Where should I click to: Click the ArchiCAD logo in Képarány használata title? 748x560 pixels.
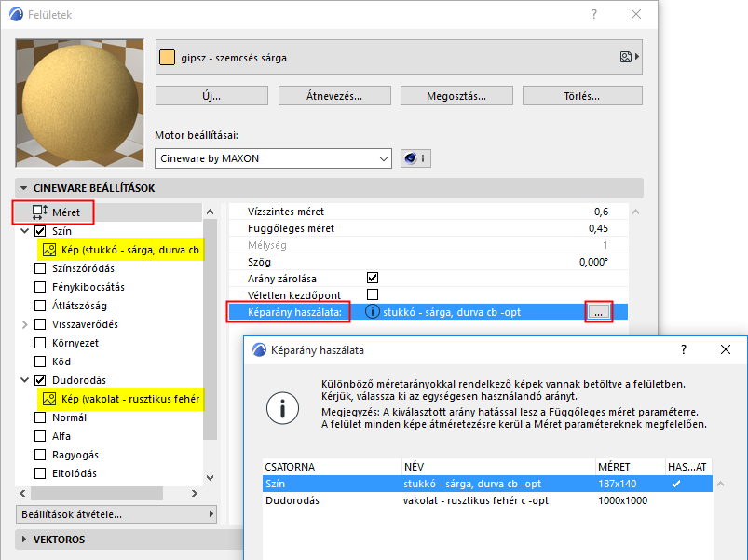point(259,349)
